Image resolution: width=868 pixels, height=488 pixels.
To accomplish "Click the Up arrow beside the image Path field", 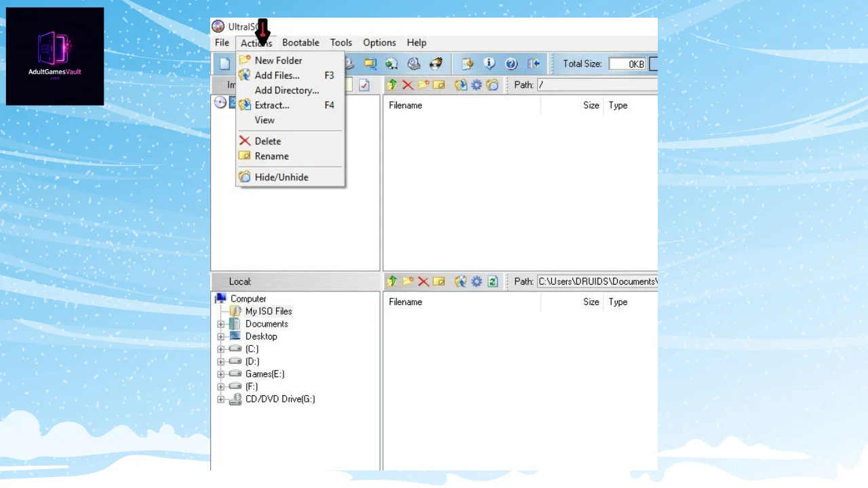I will coord(392,85).
